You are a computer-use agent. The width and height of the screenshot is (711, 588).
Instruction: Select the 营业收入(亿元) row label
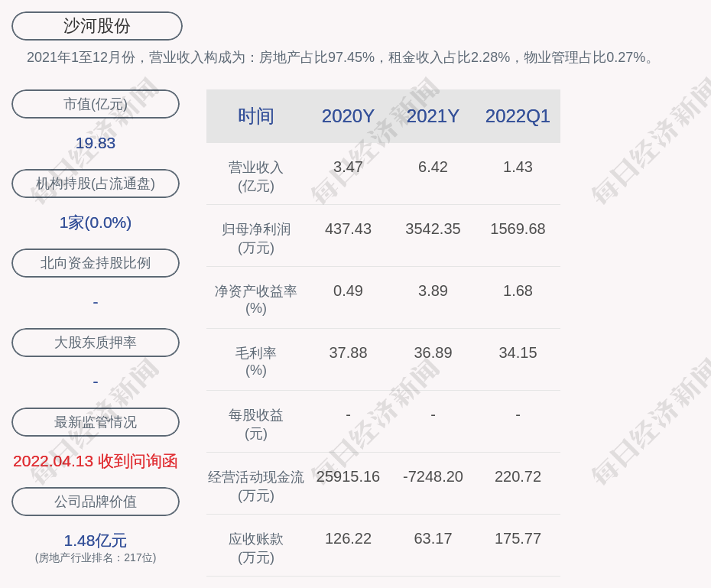(256, 176)
